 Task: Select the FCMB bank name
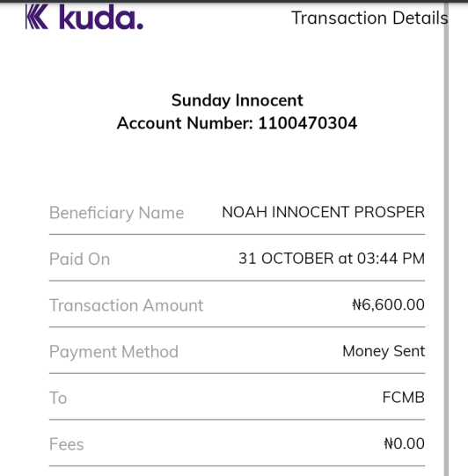(404, 398)
